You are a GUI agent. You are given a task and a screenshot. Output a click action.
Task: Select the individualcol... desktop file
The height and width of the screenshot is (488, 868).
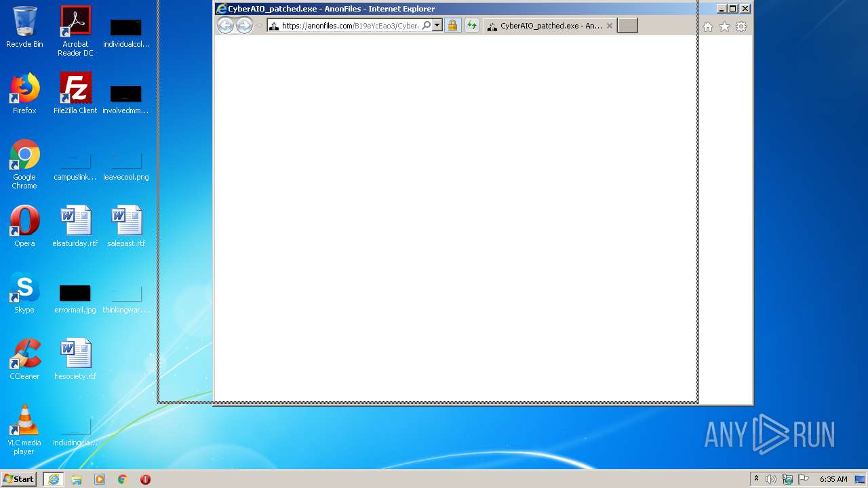(126, 33)
